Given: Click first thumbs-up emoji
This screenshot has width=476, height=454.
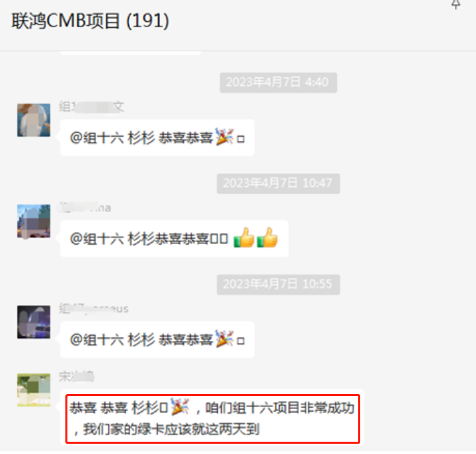Looking at the screenshot, I should pos(244,238).
